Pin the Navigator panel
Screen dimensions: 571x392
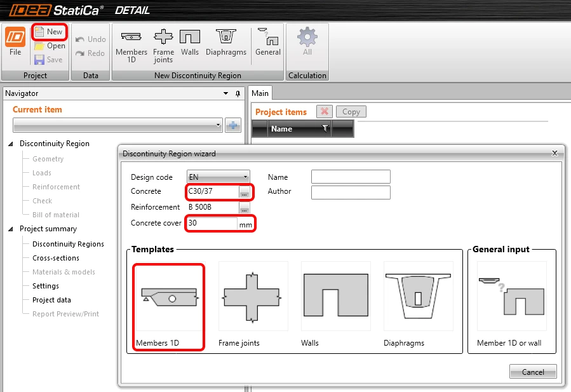coord(238,93)
